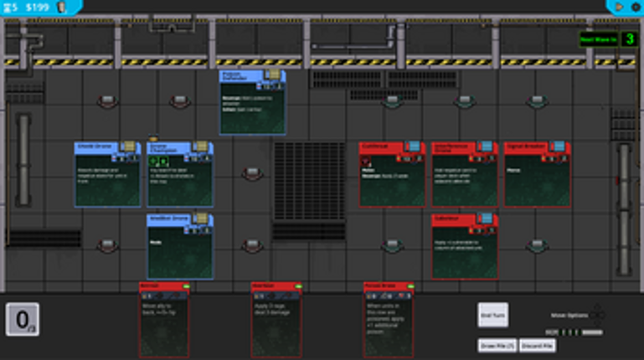This screenshot has height=360, width=644.
Task: Click the Move Options arrows icon
Action: (x=596, y=315)
